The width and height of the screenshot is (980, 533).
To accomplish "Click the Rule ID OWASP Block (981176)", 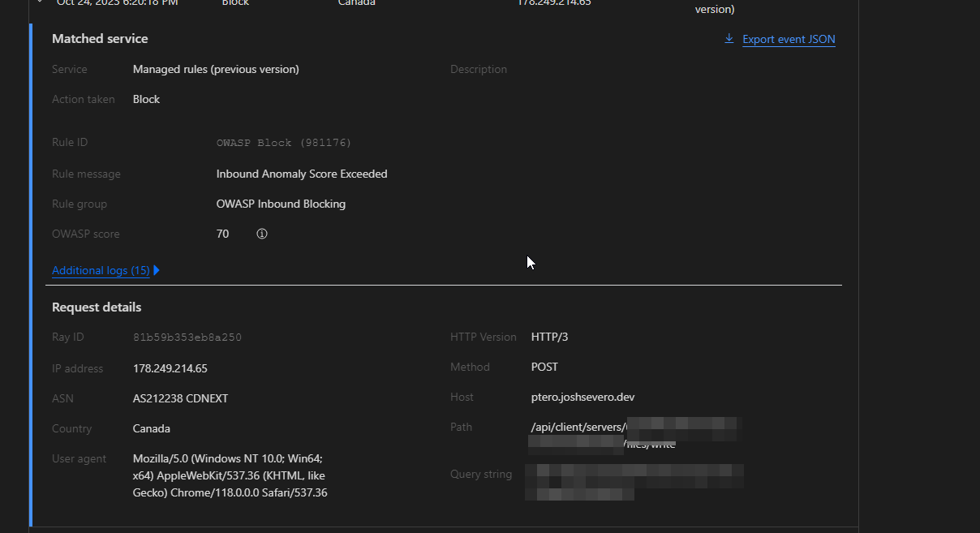I will (x=283, y=143).
